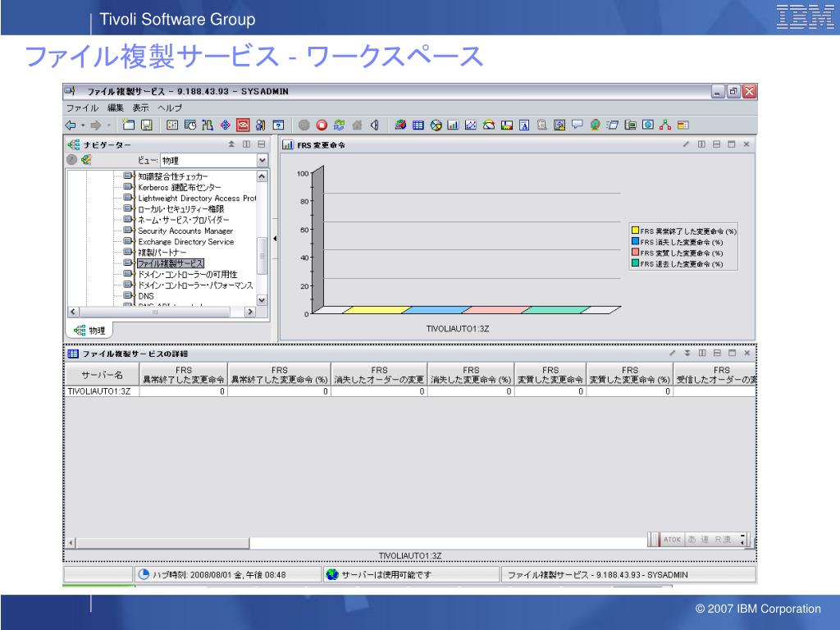Click the navigator horizontal scroll-right arrow

pyautogui.click(x=249, y=312)
